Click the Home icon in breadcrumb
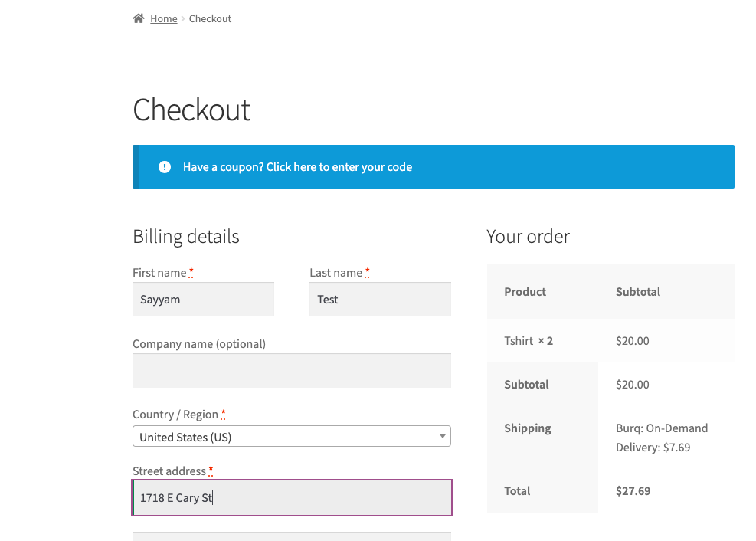 (139, 18)
